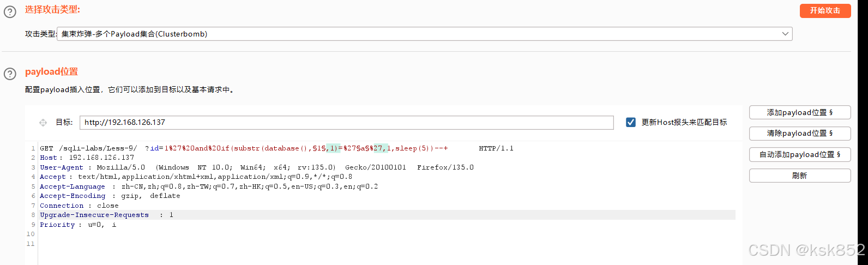Click the help icon beside payload位置
This screenshot has height=265, width=868.
click(10, 74)
